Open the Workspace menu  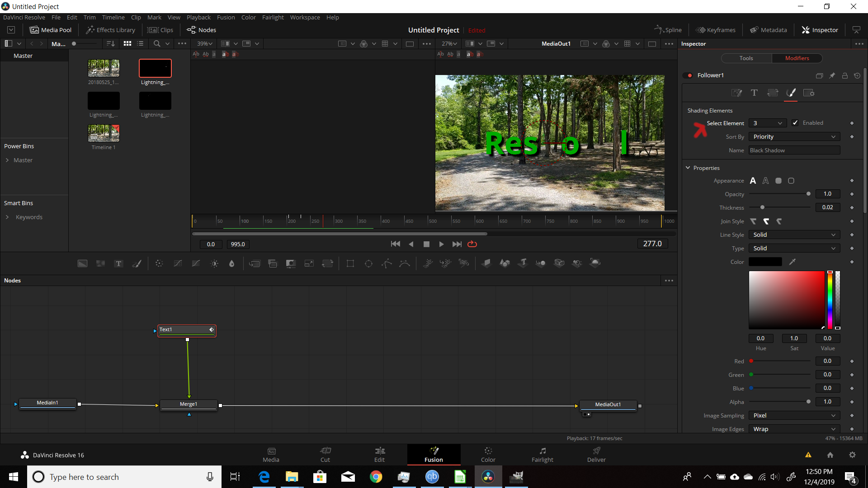[305, 17]
